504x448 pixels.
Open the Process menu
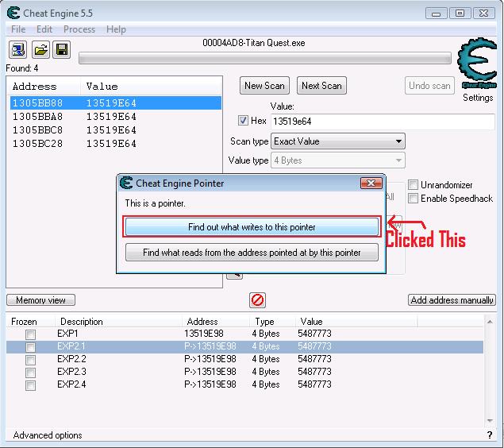pyautogui.click(x=79, y=29)
